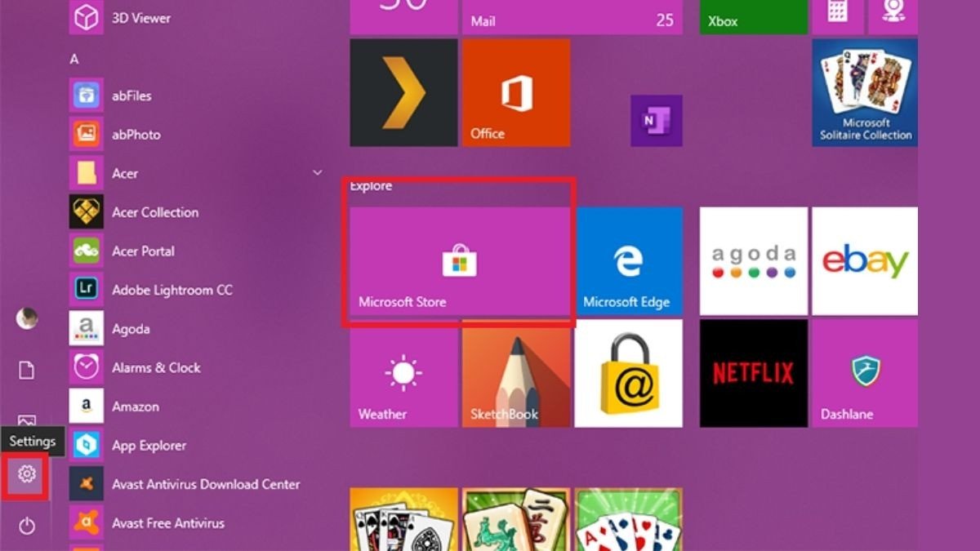
Task: Click the Power button in the sidebar
Action: 25,527
